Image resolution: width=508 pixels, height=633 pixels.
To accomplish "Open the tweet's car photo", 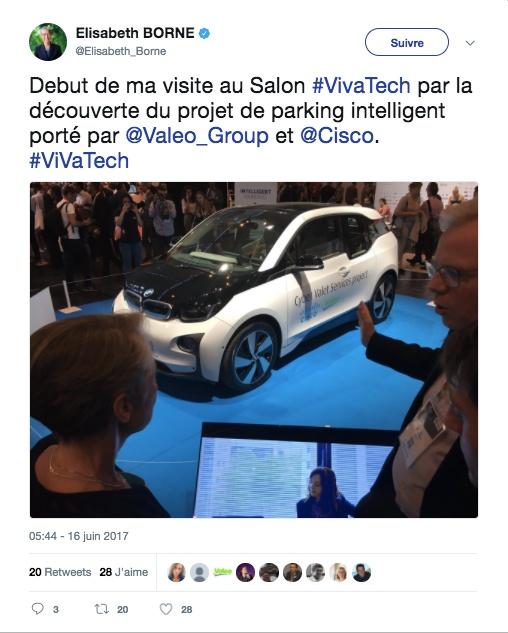I will click(254, 350).
